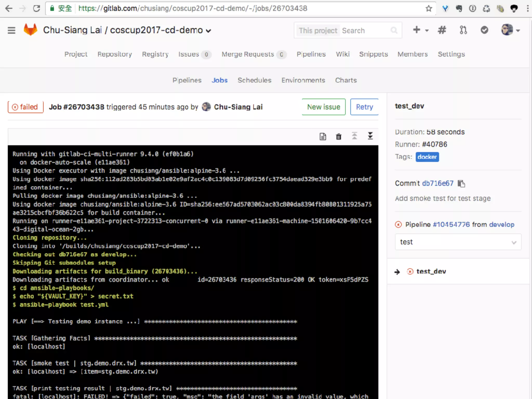Click the Retry button
Screen dimensions: 532x399
pyautogui.click(x=364, y=107)
